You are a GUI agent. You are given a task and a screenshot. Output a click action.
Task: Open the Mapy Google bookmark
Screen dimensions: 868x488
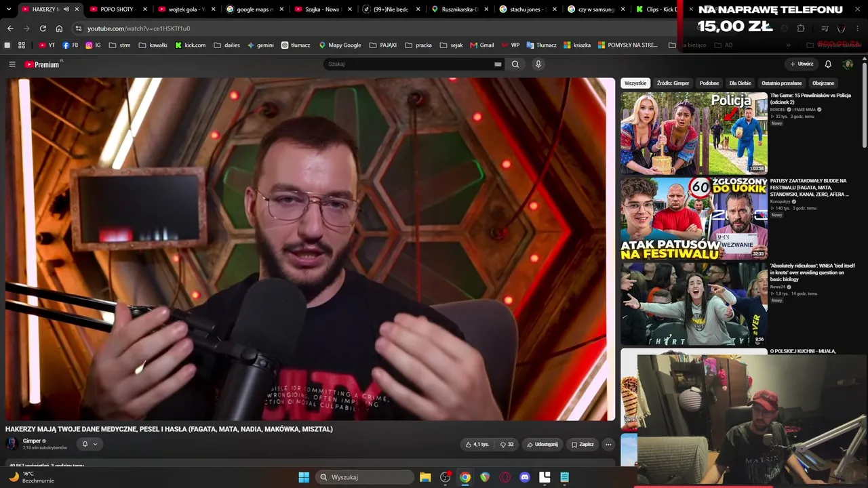coord(340,45)
